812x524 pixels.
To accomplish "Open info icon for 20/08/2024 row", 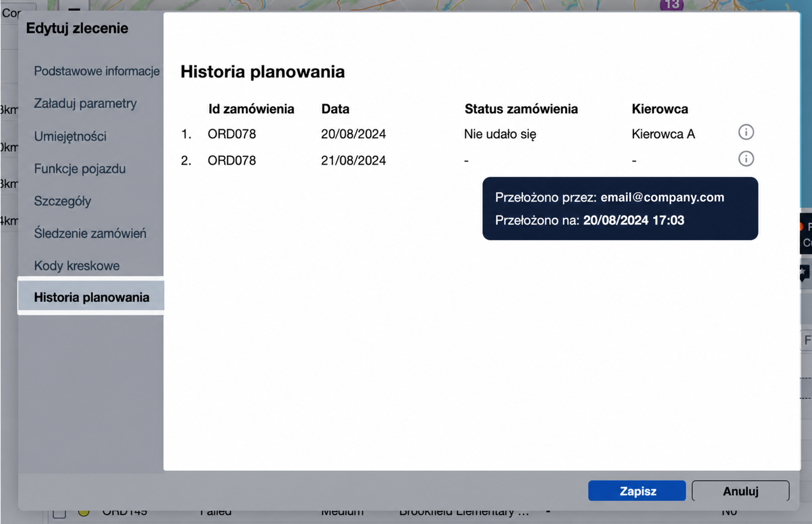I will (746, 133).
